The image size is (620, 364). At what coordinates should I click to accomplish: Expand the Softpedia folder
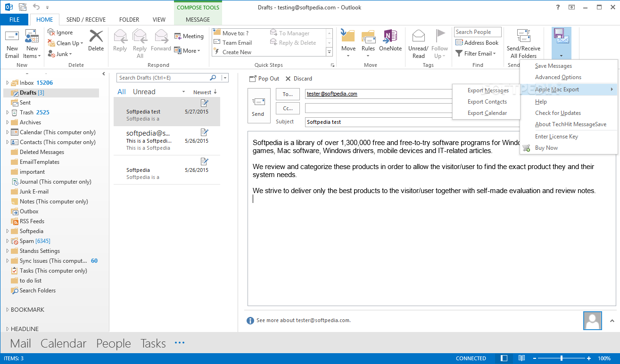[x=8, y=231]
